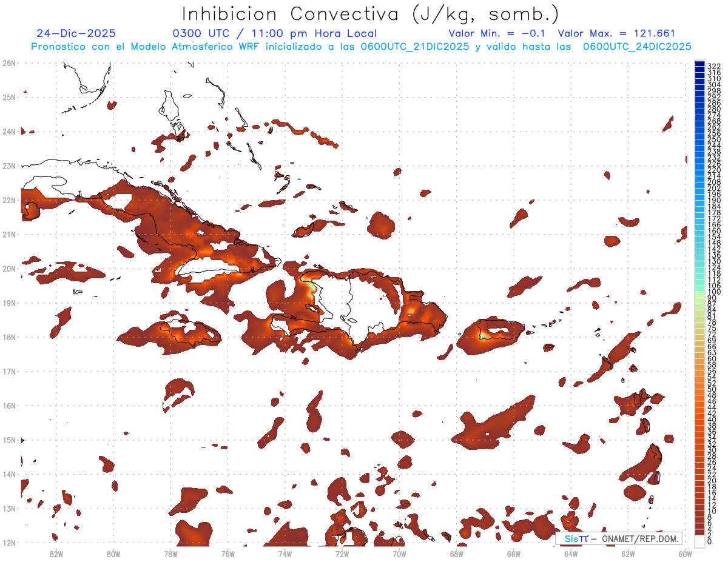The height and width of the screenshot is (562, 728).
Task: Click the 68W longitude label
Action: tap(456, 553)
